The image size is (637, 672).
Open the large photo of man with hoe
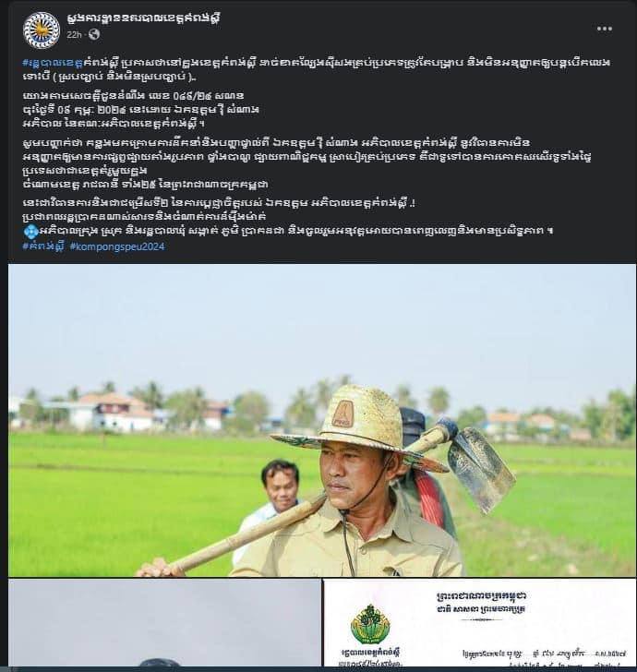pos(322,420)
